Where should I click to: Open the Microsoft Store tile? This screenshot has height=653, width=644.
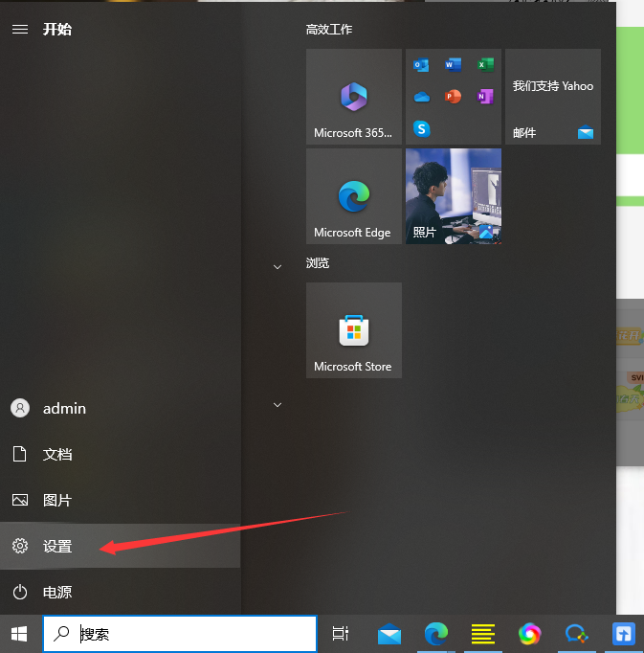tap(353, 330)
